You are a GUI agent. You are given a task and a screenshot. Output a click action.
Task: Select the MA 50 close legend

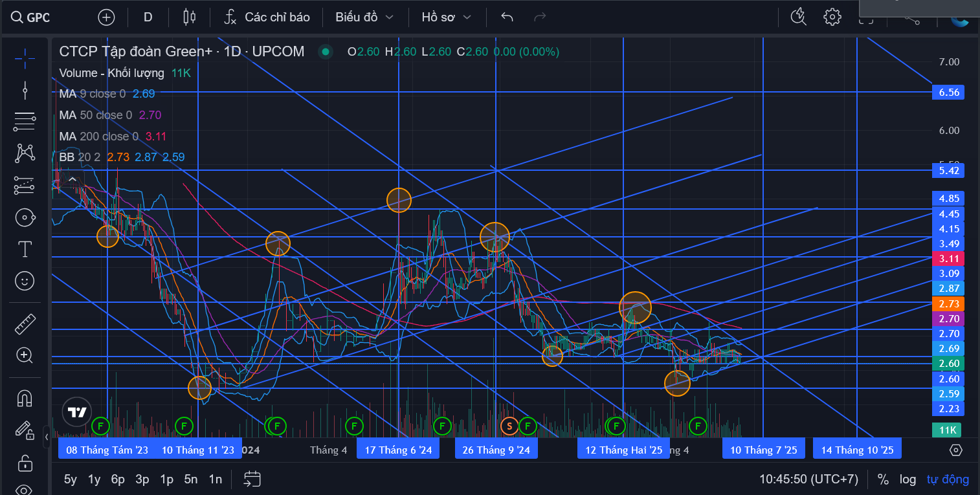click(x=95, y=115)
